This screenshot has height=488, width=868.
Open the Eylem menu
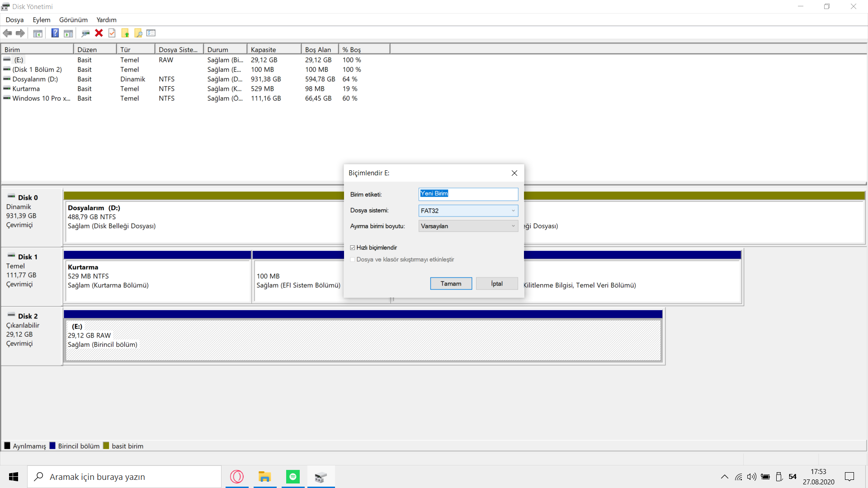click(41, 20)
